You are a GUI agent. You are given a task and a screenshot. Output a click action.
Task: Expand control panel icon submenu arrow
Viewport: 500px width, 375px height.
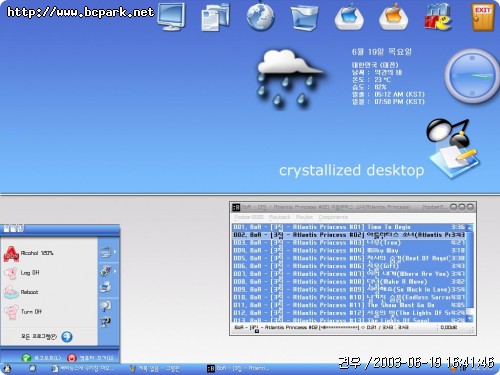point(115,271)
